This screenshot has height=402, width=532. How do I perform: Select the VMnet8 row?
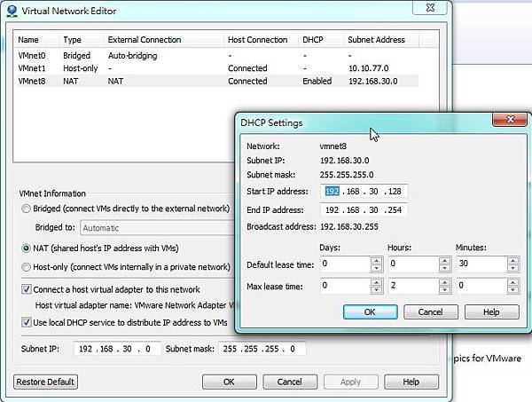coord(217,81)
